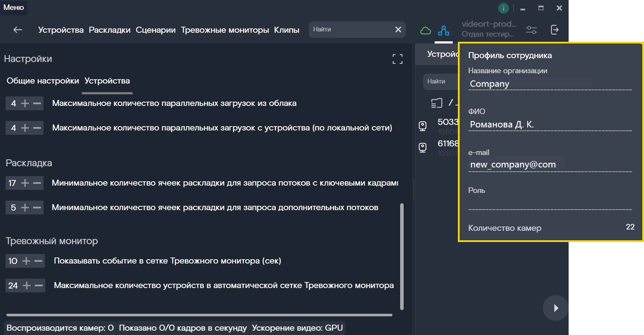
Task: Click the folder tree icon in devices panel
Action: point(437,103)
